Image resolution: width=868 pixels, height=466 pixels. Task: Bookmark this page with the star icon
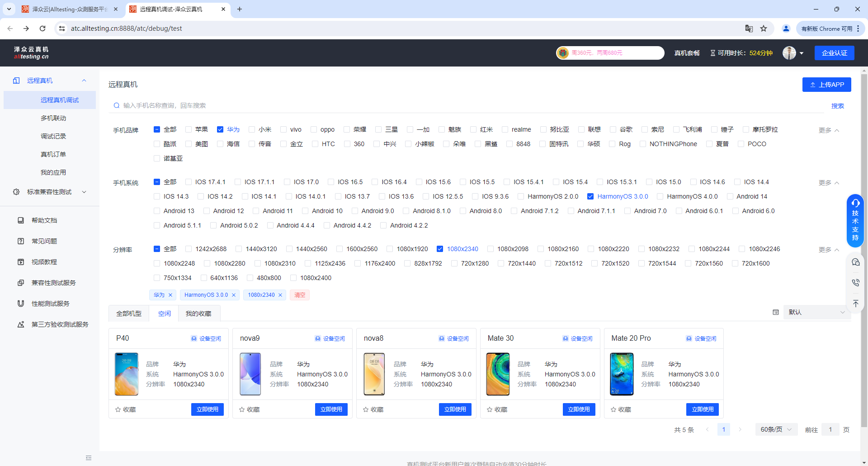click(x=764, y=29)
